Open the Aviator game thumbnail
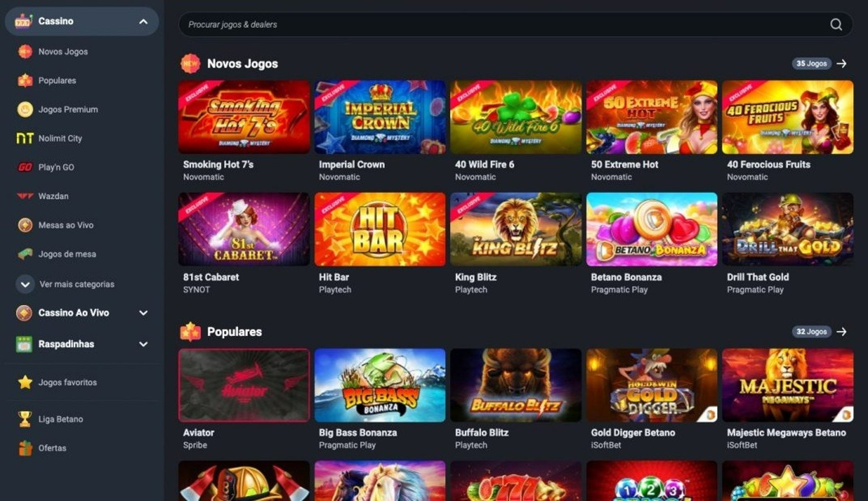Screen dimensions: 868x501 coord(244,385)
